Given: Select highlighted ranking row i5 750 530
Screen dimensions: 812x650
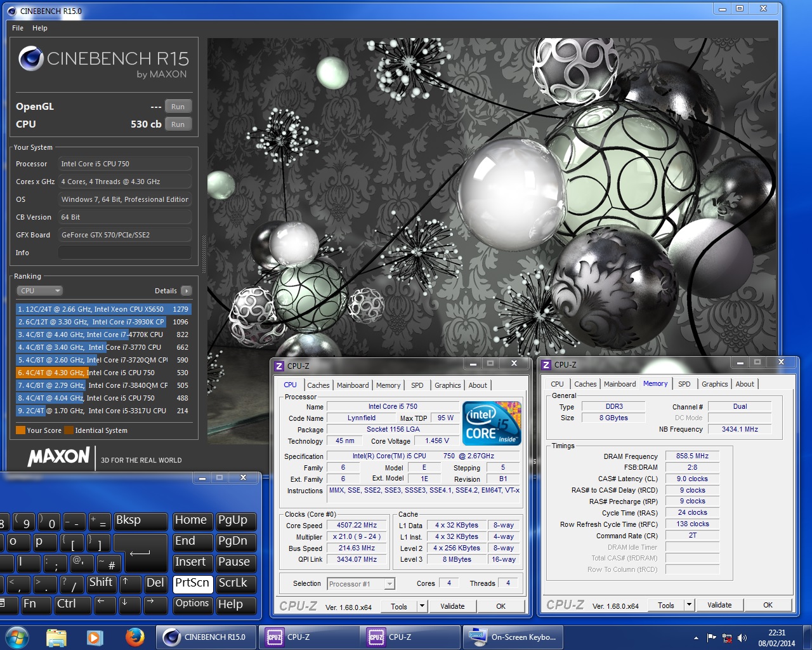Looking at the screenshot, I should click(x=103, y=373).
